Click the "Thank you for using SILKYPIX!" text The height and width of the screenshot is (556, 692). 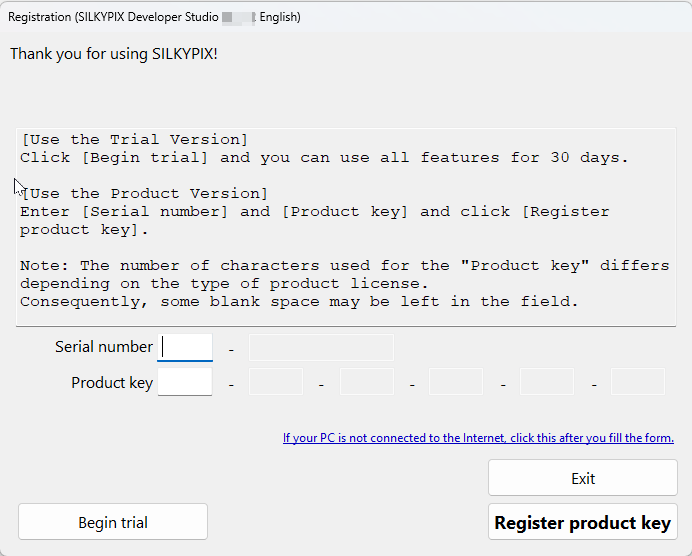tap(114, 54)
